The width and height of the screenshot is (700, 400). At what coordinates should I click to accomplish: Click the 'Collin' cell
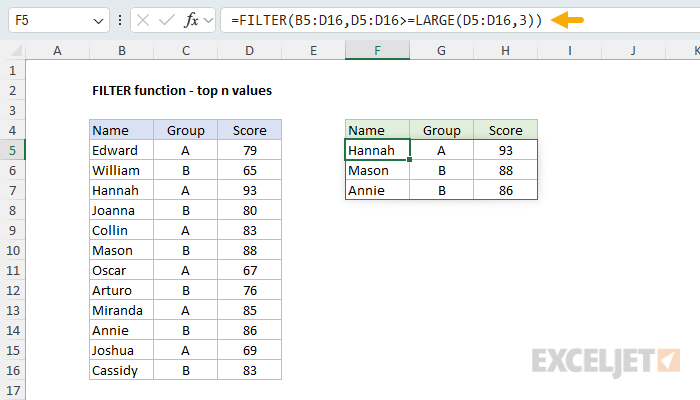121,230
